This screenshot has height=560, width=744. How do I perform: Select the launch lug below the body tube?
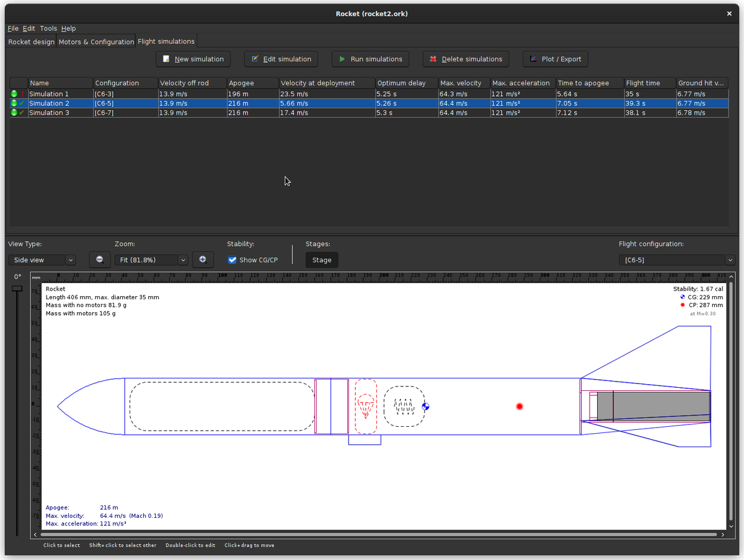point(365,439)
